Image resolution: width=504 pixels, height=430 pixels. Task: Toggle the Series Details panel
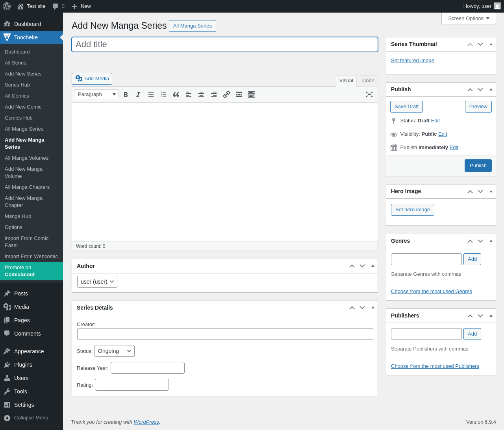(373, 308)
